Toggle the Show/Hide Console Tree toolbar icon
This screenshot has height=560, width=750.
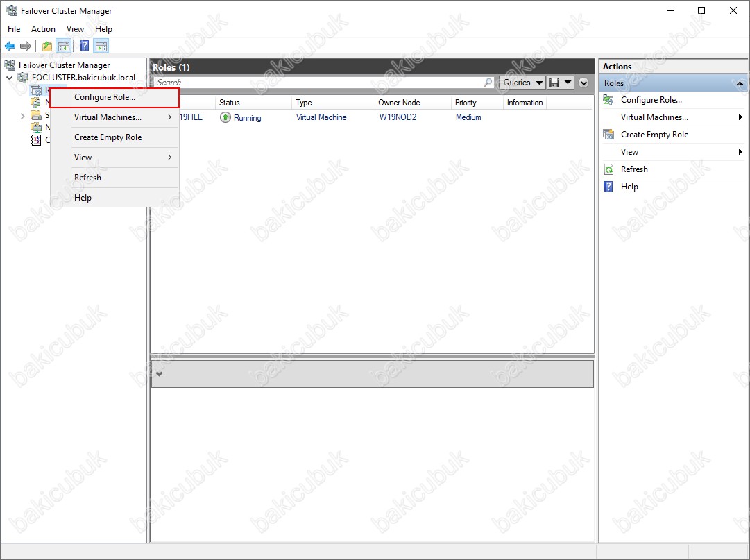click(x=63, y=46)
